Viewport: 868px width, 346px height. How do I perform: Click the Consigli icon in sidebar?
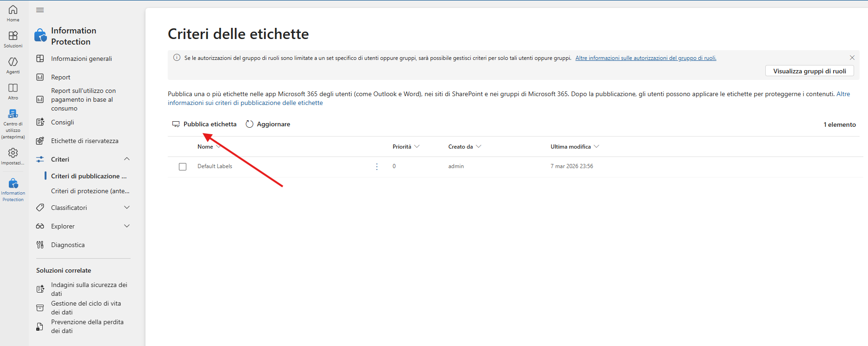[40, 122]
